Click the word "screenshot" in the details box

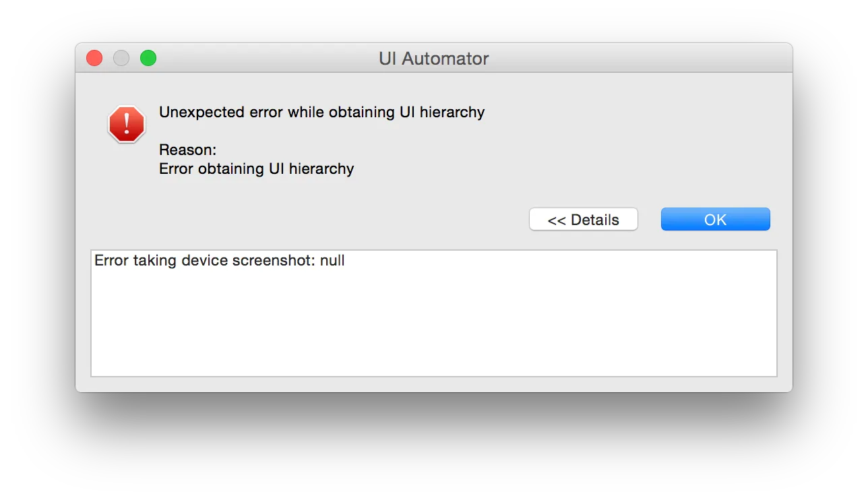pos(273,261)
